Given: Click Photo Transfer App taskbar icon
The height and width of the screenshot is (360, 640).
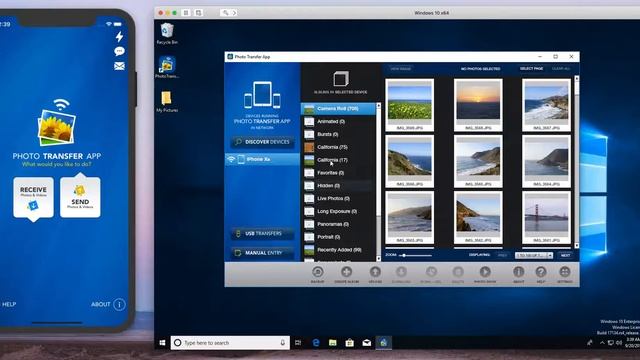Looking at the screenshot, I should tap(384, 343).
